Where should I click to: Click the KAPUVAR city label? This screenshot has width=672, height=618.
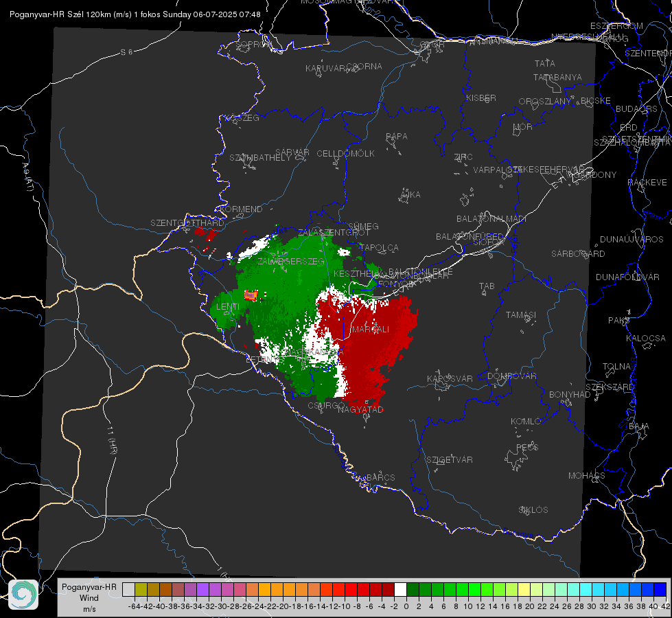pos(325,69)
